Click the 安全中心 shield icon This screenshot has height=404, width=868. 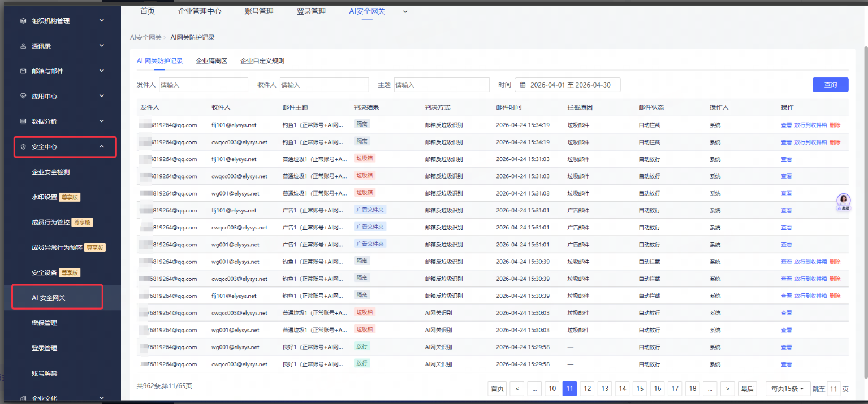(x=23, y=147)
